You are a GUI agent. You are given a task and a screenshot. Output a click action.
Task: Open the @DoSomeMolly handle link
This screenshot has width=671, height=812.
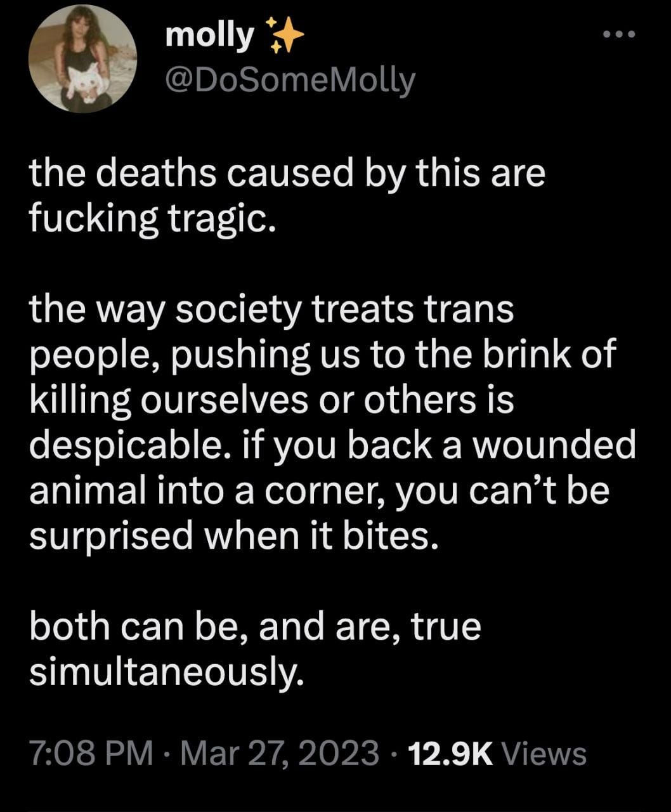tap(289, 81)
